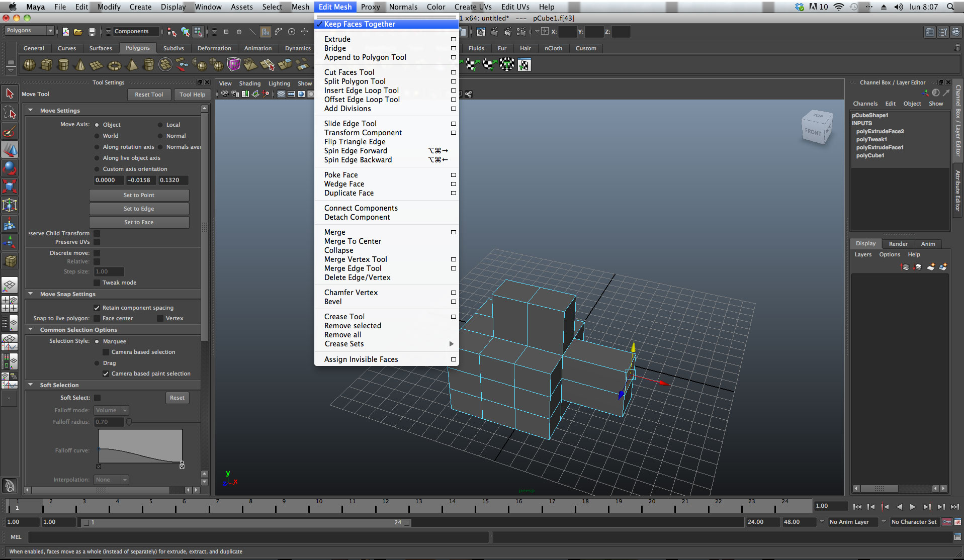Click the Set to Face button
This screenshot has width=964, height=560.
(x=139, y=222)
